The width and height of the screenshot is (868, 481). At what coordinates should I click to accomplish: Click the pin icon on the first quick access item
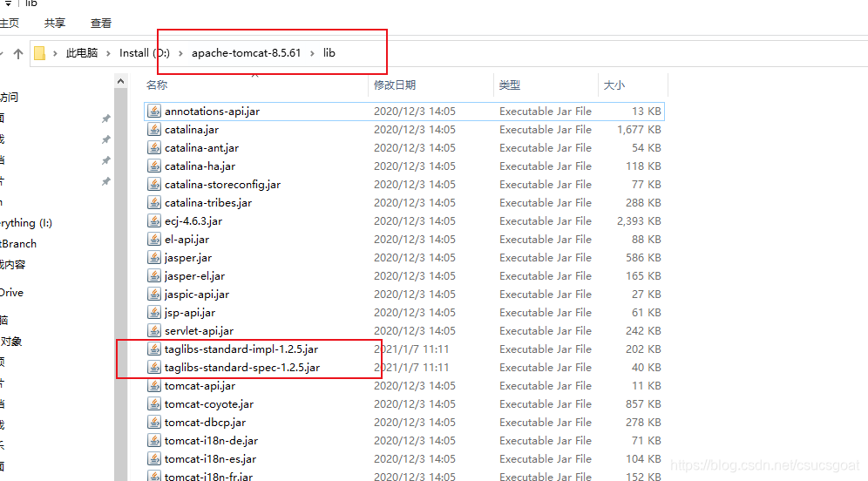point(106,119)
